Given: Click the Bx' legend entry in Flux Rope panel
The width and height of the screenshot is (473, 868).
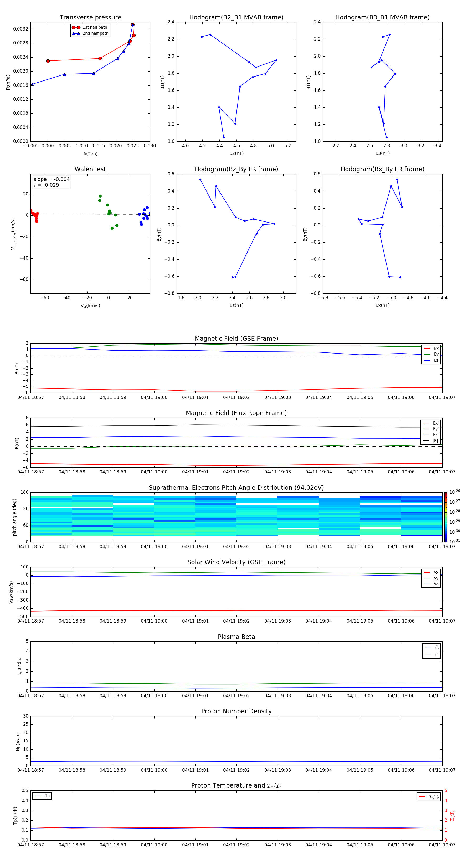Looking at the screenshot, I should 431,423.
